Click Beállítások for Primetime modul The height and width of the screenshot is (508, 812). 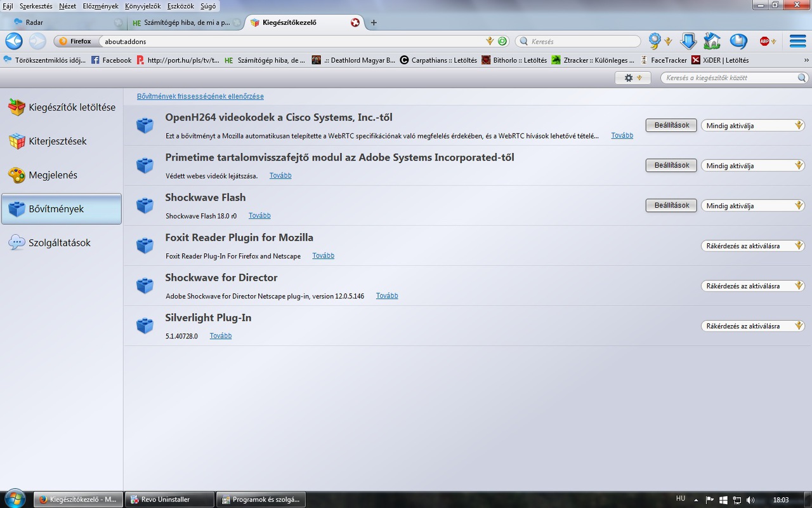coord(671,165)
